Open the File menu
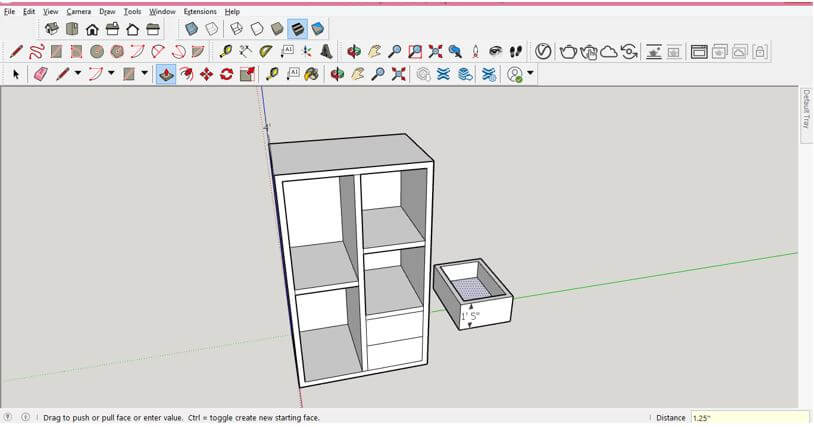 tap(9, 11)
